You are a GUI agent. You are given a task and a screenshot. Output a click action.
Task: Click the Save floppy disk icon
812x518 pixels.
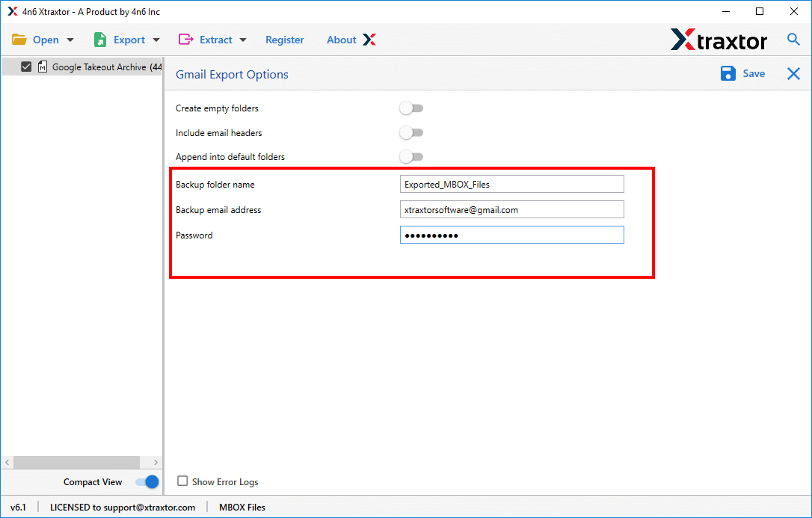pos(728,73)
